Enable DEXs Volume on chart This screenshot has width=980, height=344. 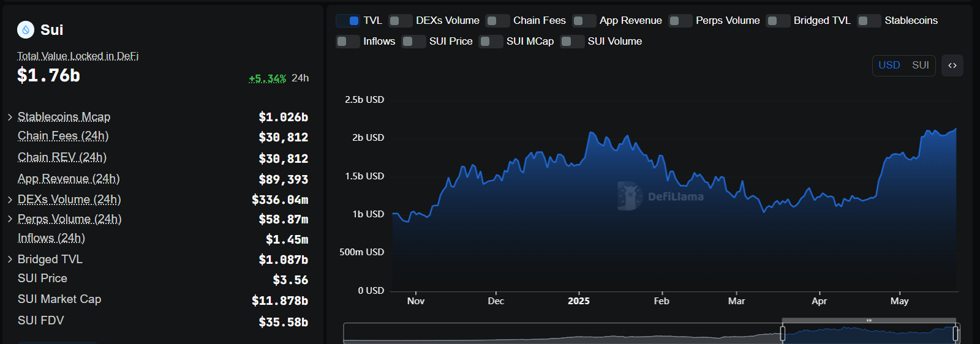(401, 21)
